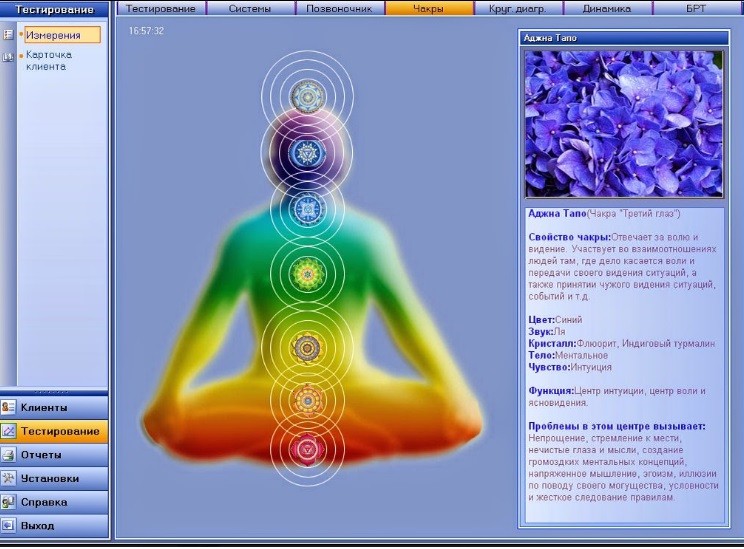
Task: Click the purple hydrangea flower image
Action: 623,124
